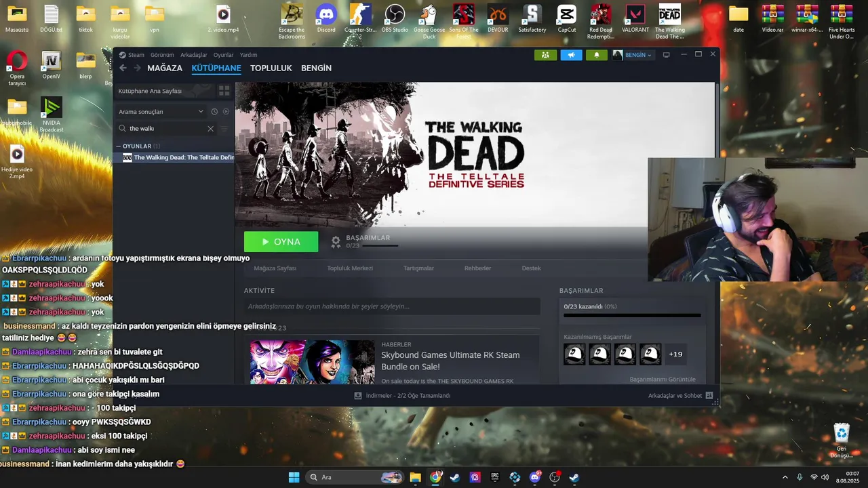This screenshot has height=488, width=868.
Task: Go to TOPLULUK tab
Action: coord(271,68)
